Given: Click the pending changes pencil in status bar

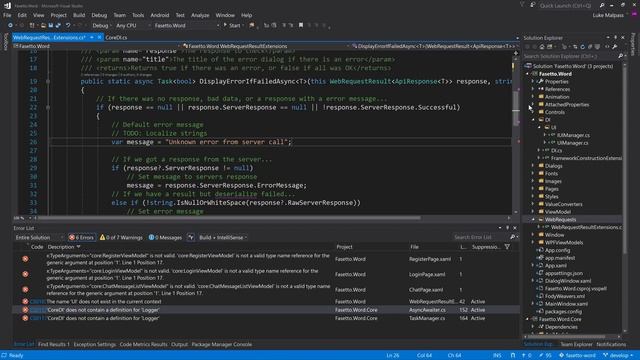Looking at the screenshot, I should coord(541,356).
